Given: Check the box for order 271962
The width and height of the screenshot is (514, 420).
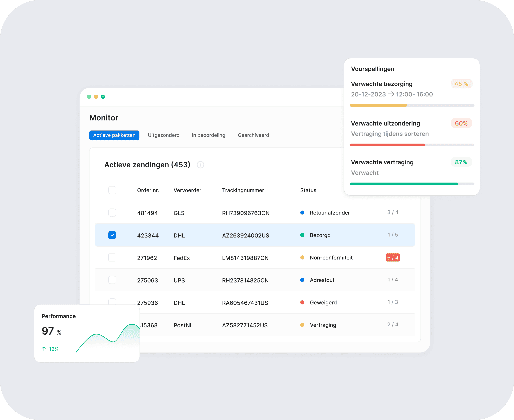Looking at the screenshot, I should click(112, 258).
